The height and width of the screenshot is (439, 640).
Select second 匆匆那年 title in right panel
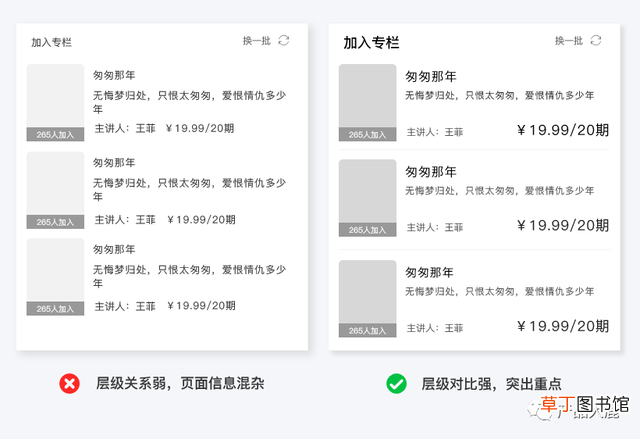point(431,172)
